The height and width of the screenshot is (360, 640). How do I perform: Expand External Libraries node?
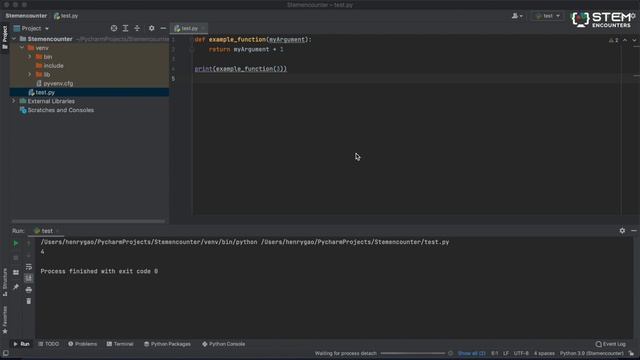13,101
